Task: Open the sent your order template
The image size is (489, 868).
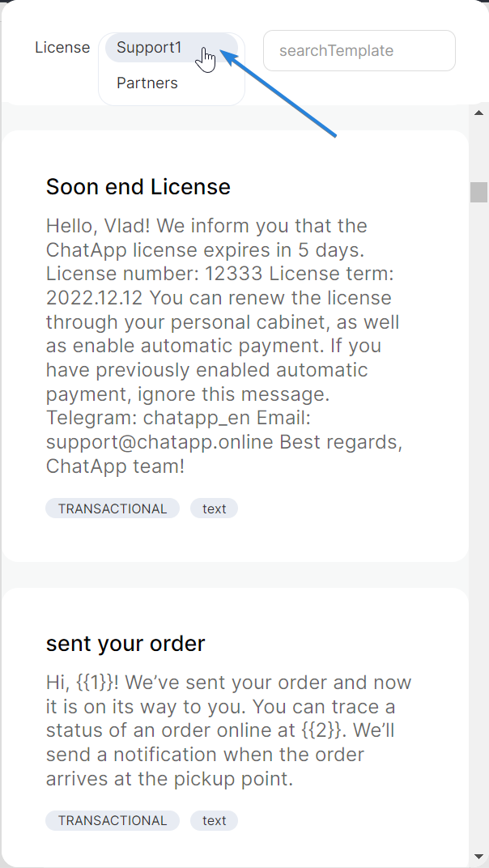Action: click(x=125, y=644)
